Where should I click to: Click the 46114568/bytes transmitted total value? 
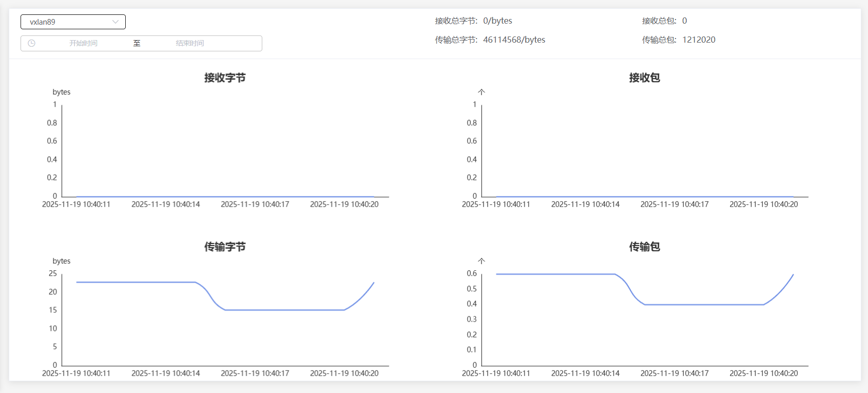(514, 40)
